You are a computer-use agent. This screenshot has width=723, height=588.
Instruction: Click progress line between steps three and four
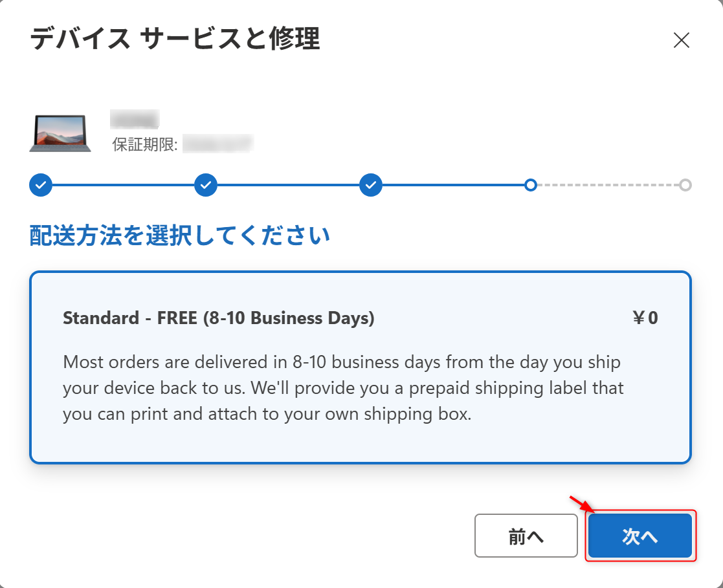pyautogui.click(x=453, y=185)
